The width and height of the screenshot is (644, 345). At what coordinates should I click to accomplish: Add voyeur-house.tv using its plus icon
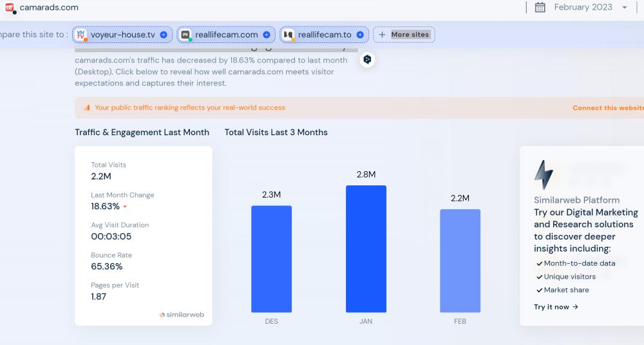(164, 35)
